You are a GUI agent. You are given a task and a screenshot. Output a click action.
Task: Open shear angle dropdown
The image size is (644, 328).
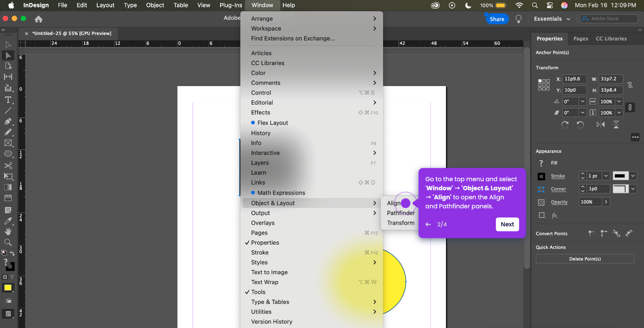pyautogui.click(x=583, y=113)
